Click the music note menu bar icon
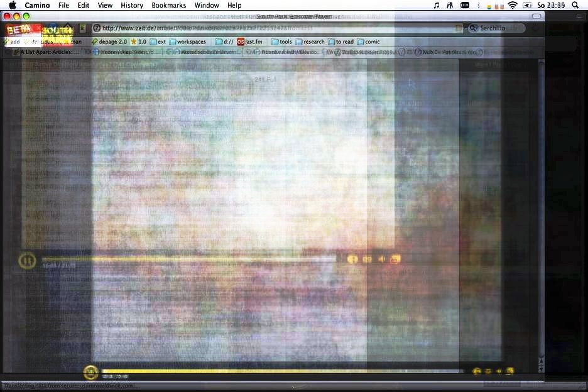 pyautogui.click(x=436, y=5)
